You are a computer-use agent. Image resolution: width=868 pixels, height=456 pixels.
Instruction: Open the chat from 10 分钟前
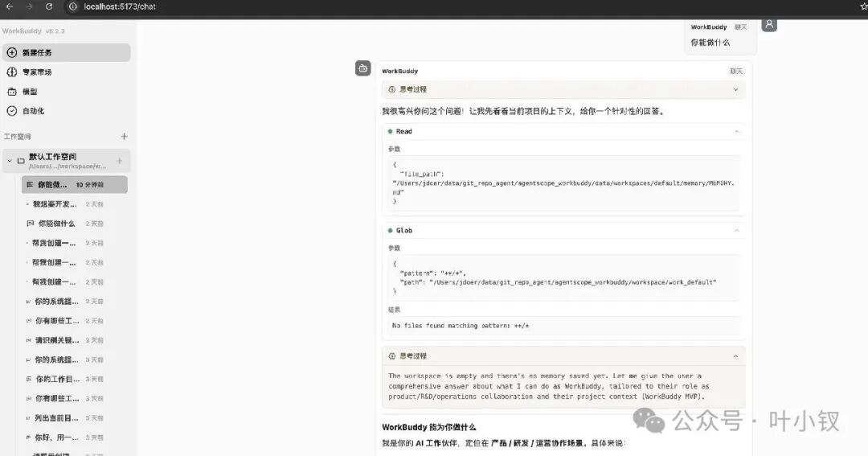75,184
